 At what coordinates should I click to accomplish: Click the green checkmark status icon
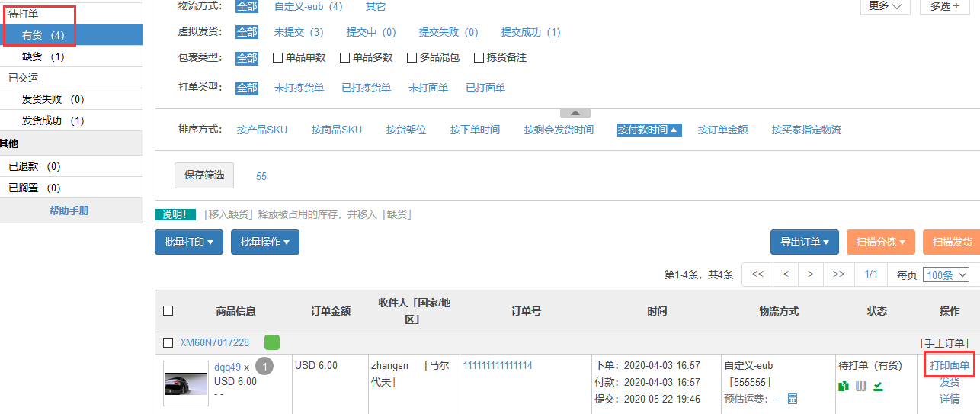click(878, 386)
